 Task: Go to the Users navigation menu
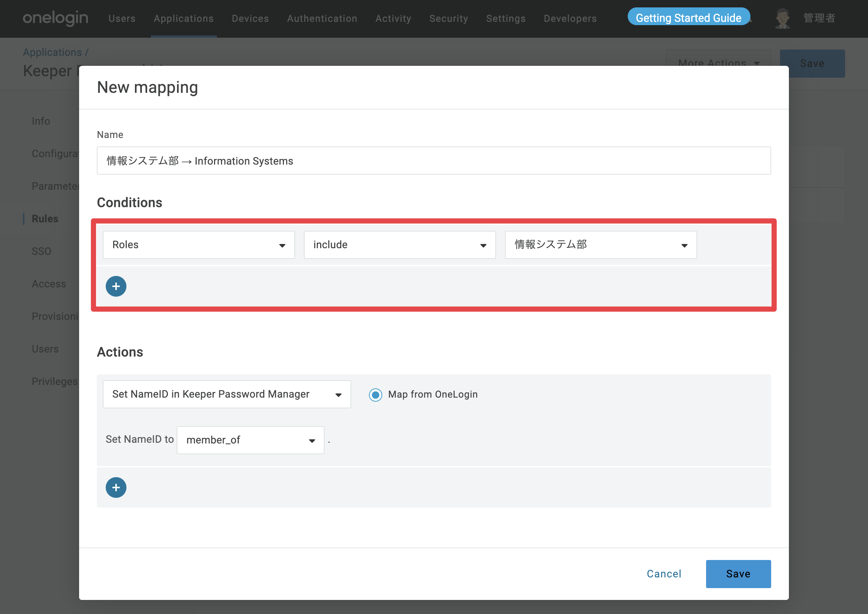click(122, 18)
